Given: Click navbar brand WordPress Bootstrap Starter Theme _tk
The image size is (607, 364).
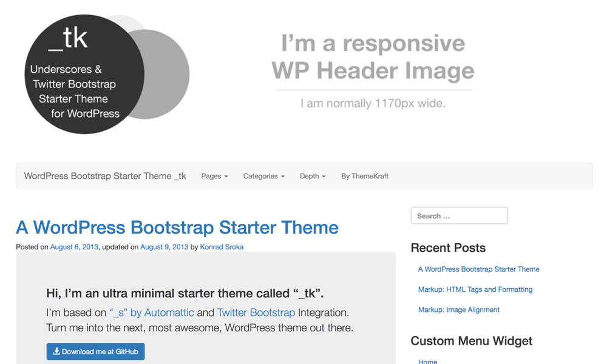Looking at the screenshot, I should tap(105, 177).
